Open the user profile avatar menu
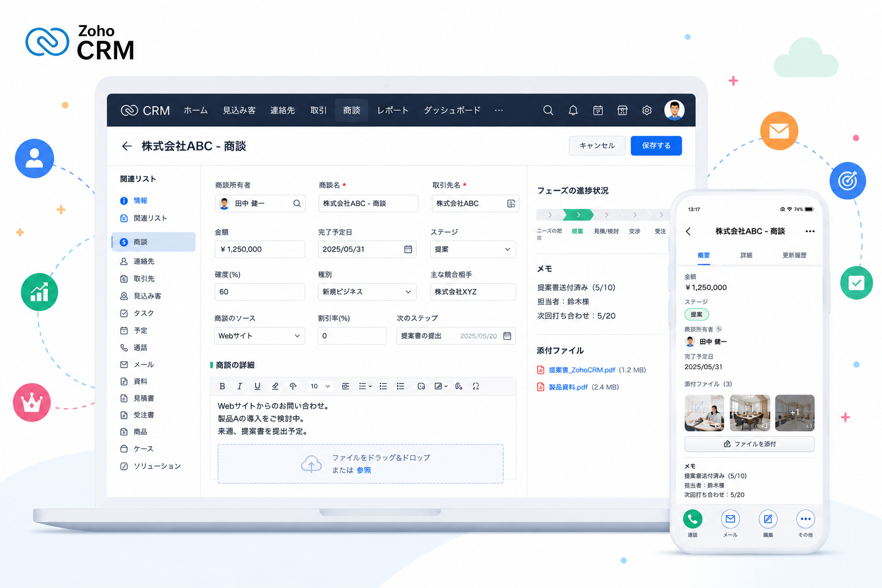 [674, 110]
